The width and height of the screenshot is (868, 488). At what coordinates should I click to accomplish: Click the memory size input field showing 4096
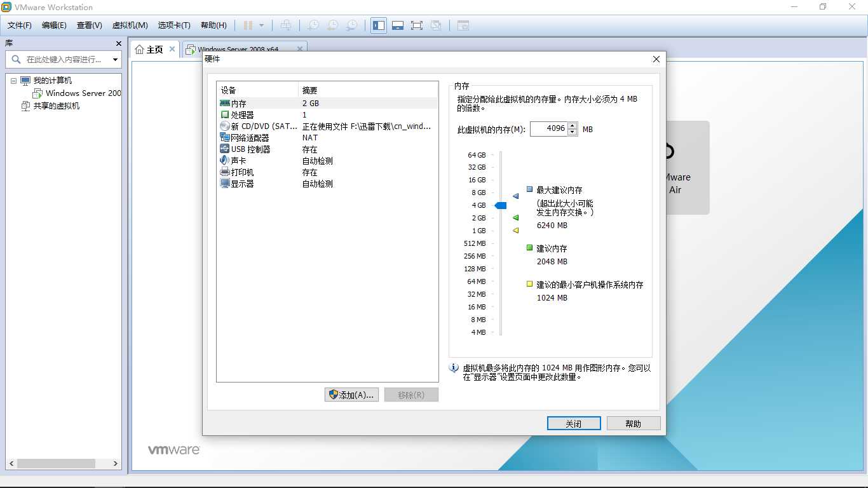click(549, 129)
